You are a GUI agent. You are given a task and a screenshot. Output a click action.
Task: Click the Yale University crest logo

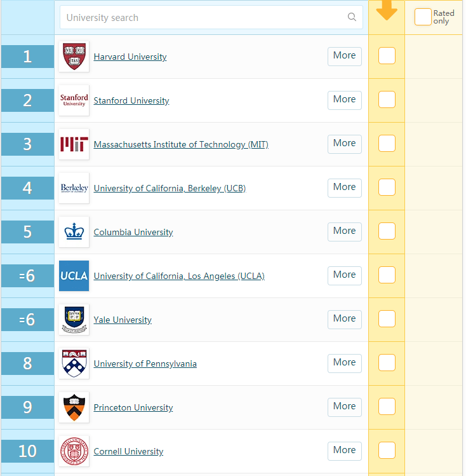(74, 320)
